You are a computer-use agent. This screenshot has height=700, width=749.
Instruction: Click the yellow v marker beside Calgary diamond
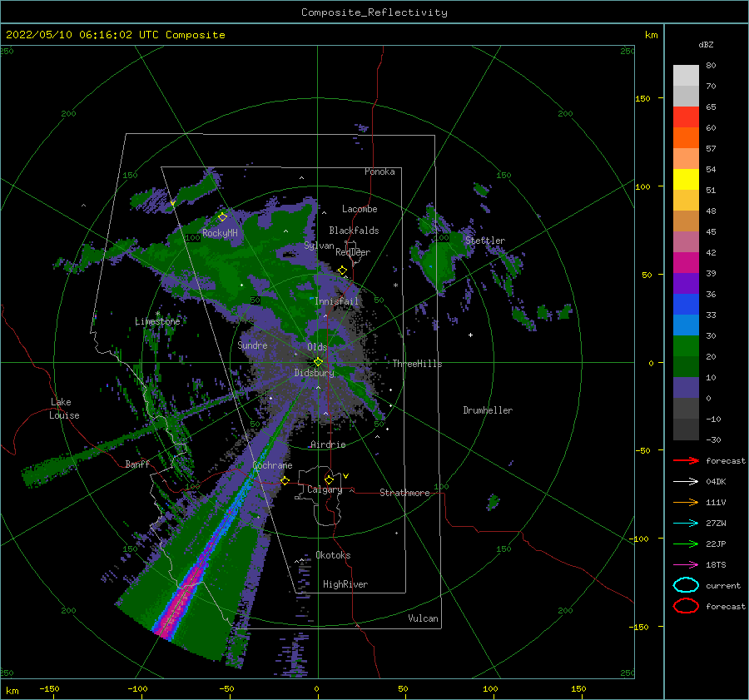pos(345,476)
